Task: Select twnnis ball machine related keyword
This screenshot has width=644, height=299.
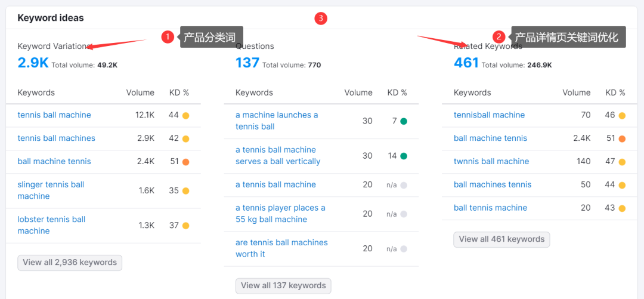Action: [491, 162]
